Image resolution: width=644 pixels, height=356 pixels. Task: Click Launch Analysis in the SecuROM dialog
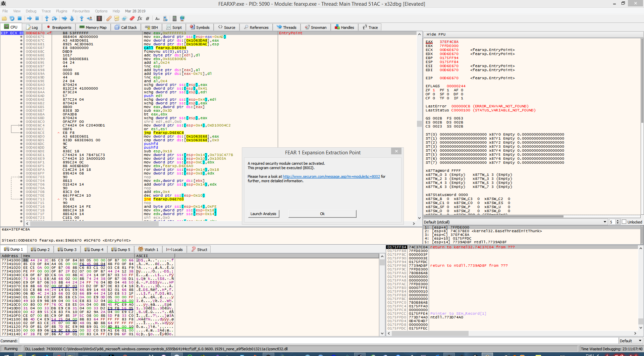pyautogui.click(x=263, y=214)
